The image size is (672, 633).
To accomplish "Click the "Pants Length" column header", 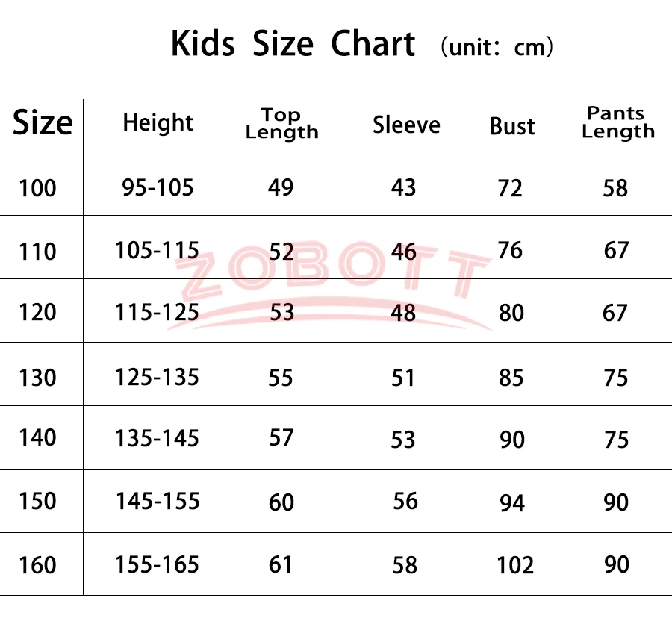I will pyautogui.click(x=617, y=122).
